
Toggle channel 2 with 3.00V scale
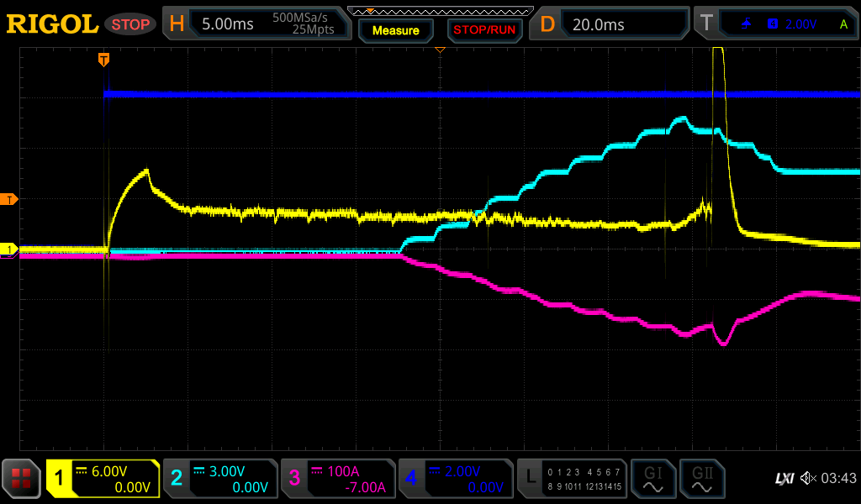pyautogui.click(x=220, y=479)
